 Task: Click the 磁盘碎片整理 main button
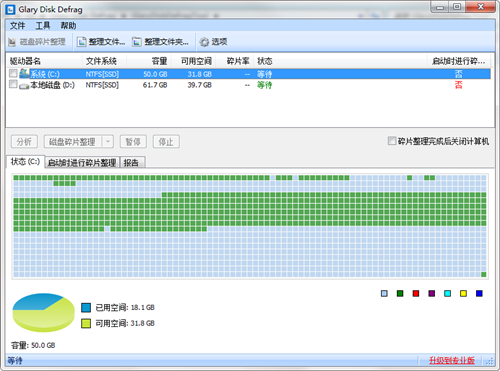73,142
